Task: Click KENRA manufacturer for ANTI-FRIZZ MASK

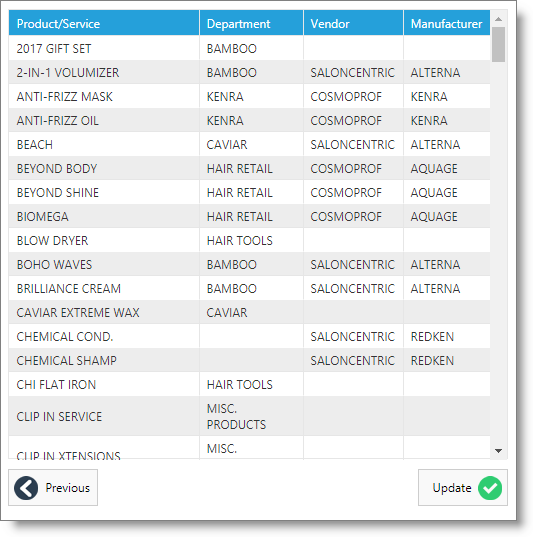Action: [x=429, y=97]
